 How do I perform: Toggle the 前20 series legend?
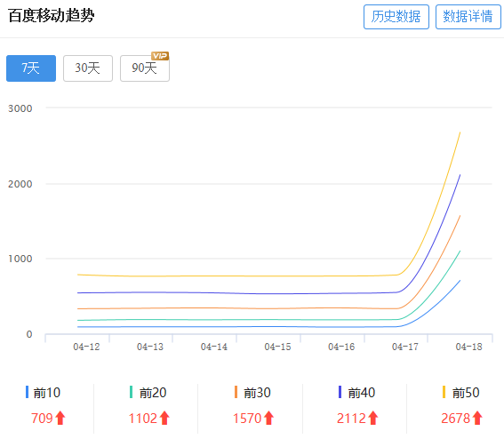coord(148,393)
